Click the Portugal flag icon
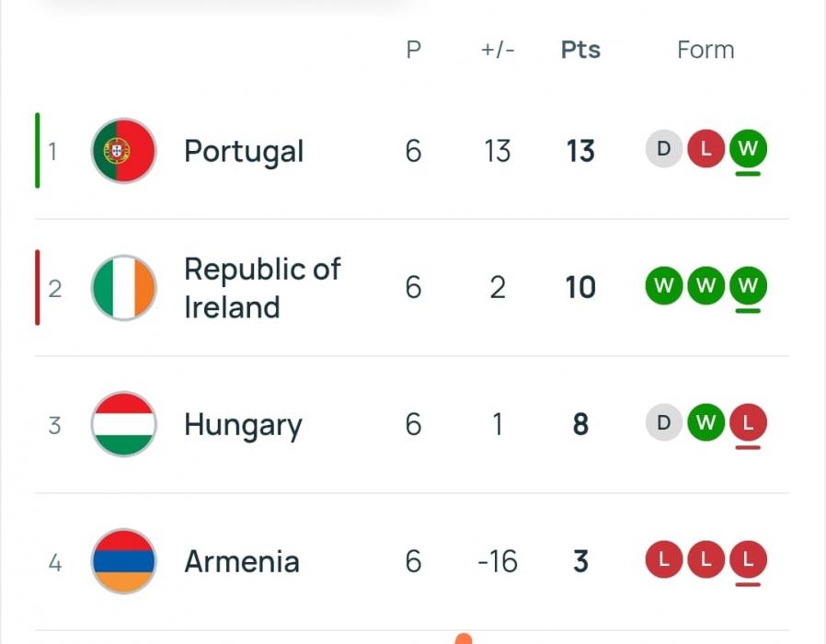 click(x=123, y=151)
